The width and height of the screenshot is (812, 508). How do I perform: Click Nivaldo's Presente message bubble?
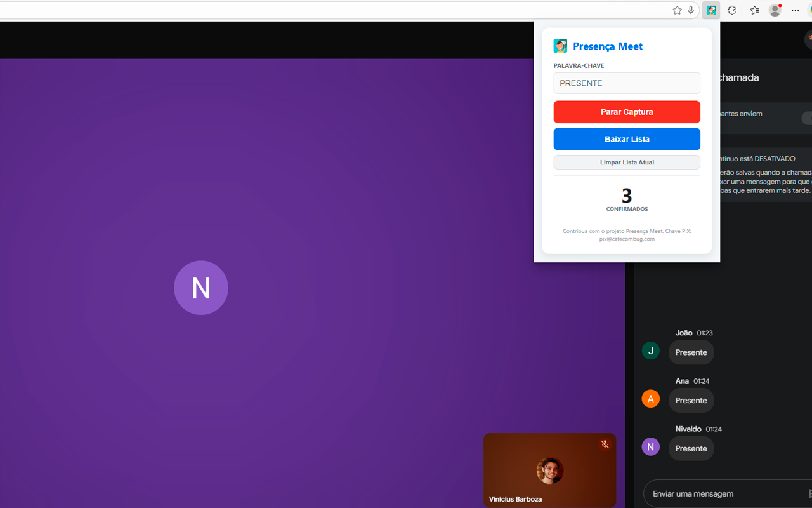coord(691,448)
